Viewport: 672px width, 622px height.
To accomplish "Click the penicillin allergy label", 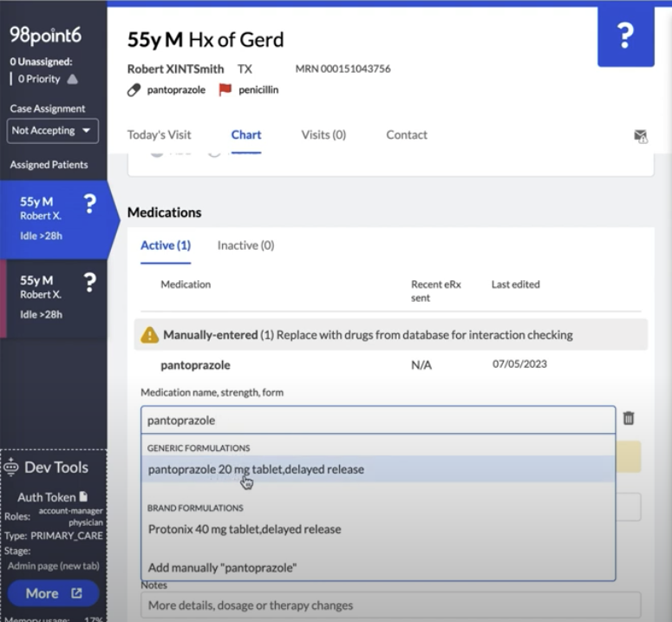I will (258, 89).
